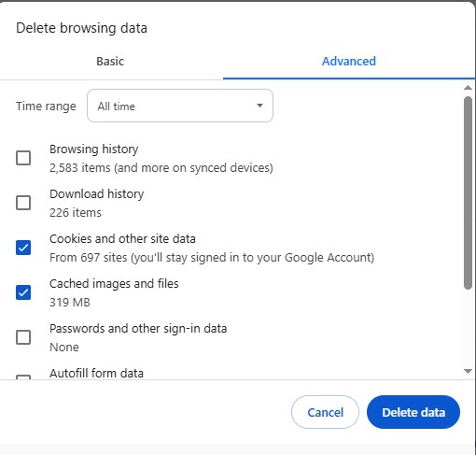Click the '319 MB' text

pyautogui.click(x=70, y=303)
